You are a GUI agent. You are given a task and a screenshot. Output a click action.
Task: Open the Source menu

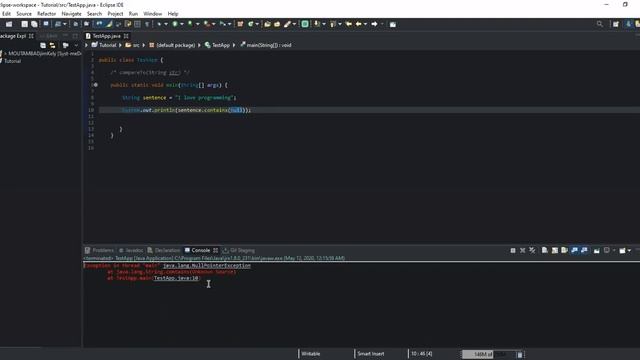24,13
